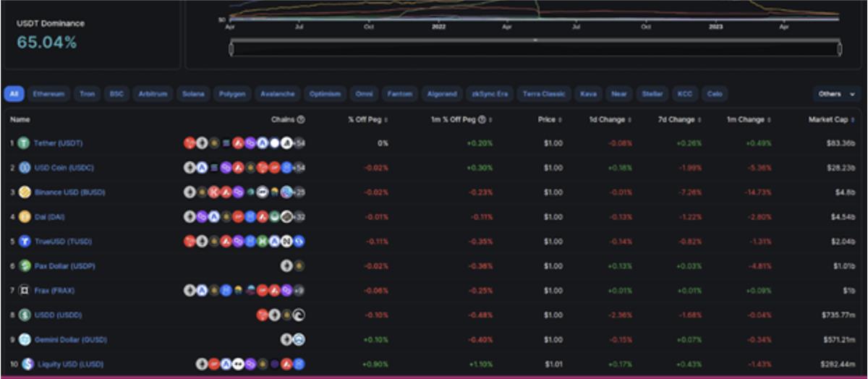
Task: Switch to the All chains tab
Action: pos(14,94)
